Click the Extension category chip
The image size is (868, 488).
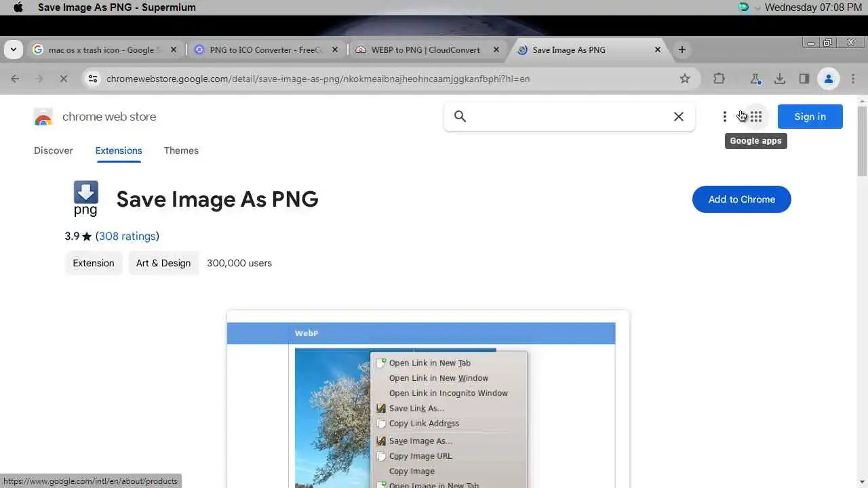click(x=94, y=263)
